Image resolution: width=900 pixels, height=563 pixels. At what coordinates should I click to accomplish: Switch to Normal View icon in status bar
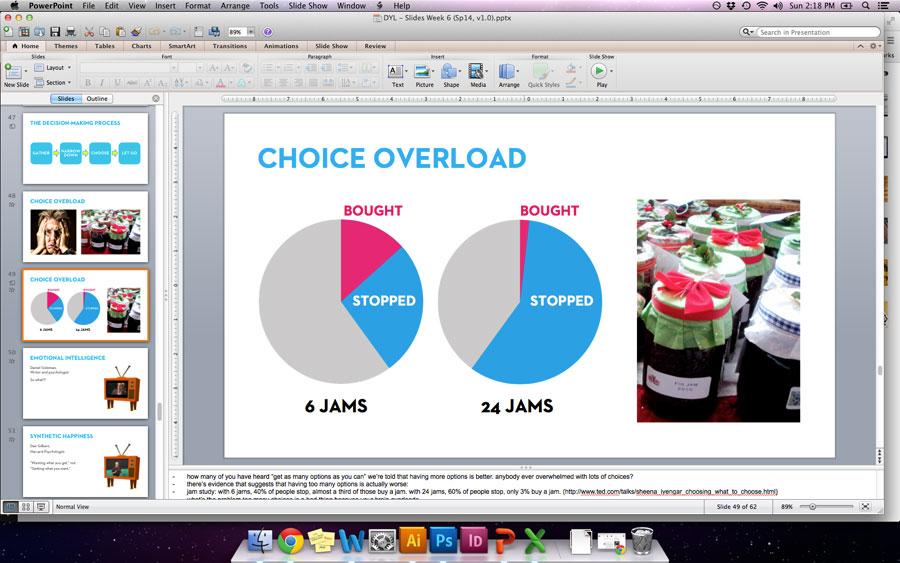coord(10,507)
